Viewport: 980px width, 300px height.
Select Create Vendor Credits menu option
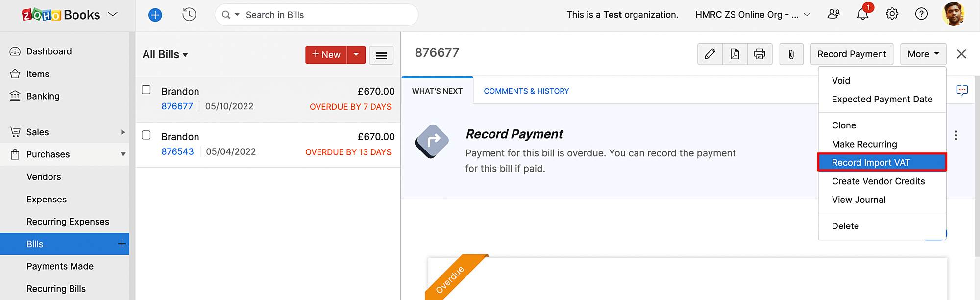(878, 181)
